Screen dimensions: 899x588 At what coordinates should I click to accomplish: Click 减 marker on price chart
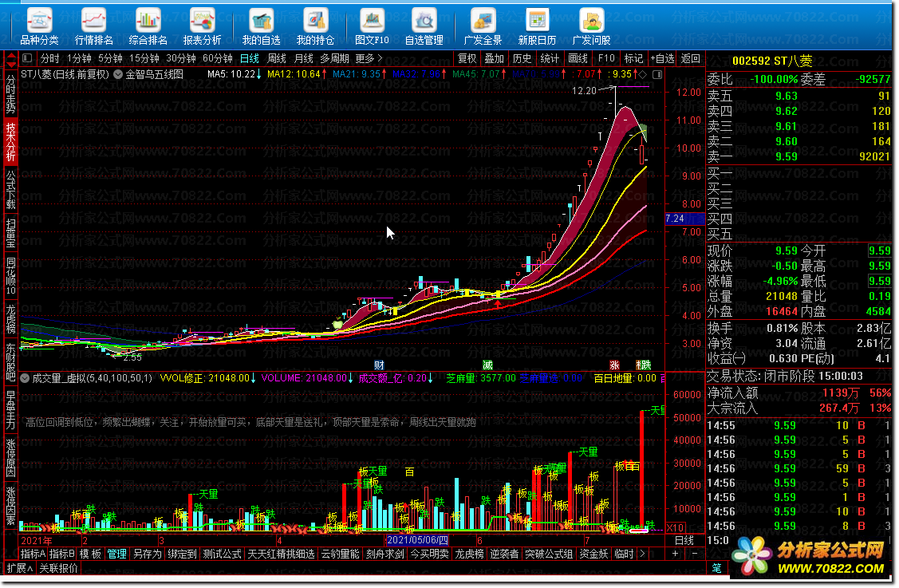pos(487,365)
